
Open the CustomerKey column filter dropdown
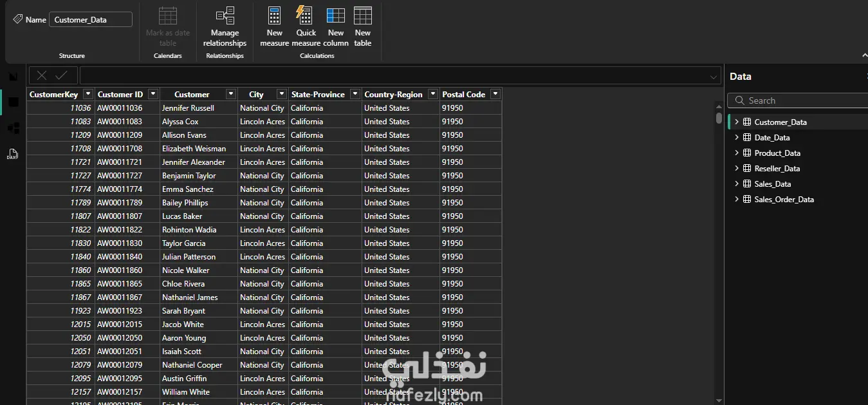pos(88,94)
